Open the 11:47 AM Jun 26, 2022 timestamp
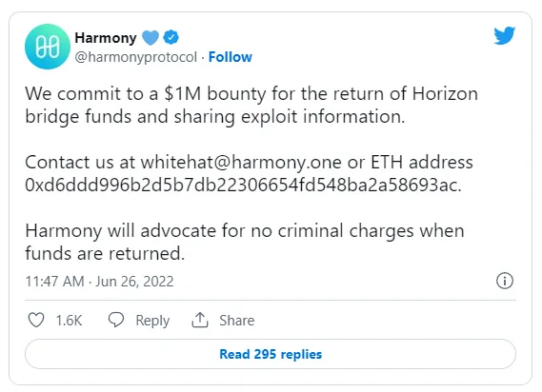542x392 pixels. point(99,282)
